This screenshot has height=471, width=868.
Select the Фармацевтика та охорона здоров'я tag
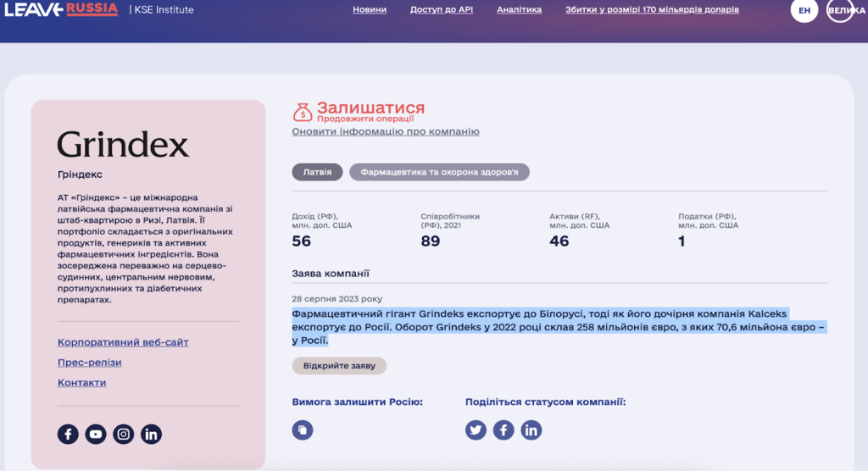[439, 172]
